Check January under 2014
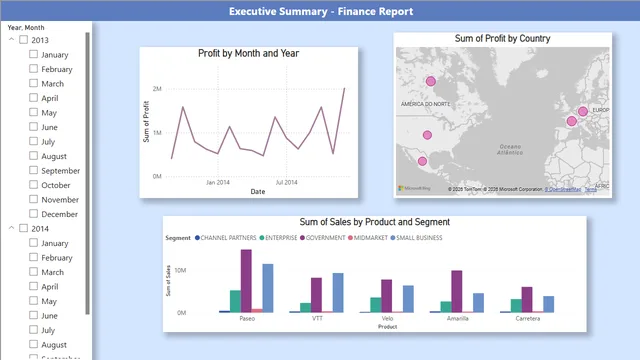This screenshot has height=360, width=640. click(33, 242)
